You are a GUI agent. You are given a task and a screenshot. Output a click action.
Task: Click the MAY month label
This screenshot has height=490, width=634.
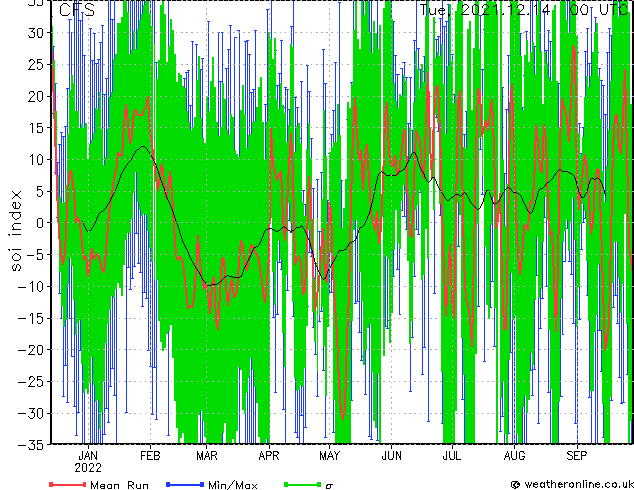[330, 456]
